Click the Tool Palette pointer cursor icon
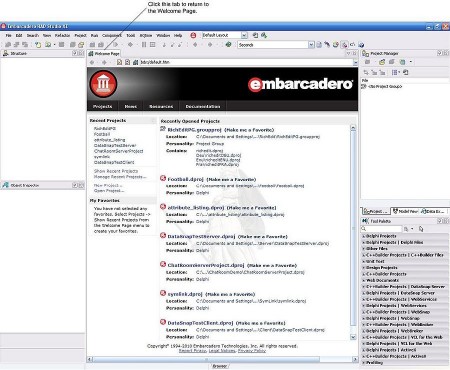This screenshot has height=370, width=450. tap(421, 229)
